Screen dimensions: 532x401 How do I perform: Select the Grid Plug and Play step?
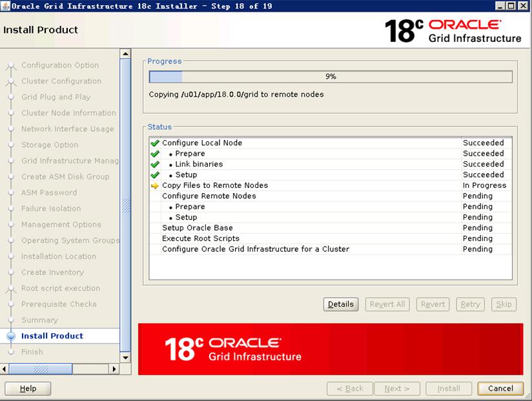pos(56,97)
